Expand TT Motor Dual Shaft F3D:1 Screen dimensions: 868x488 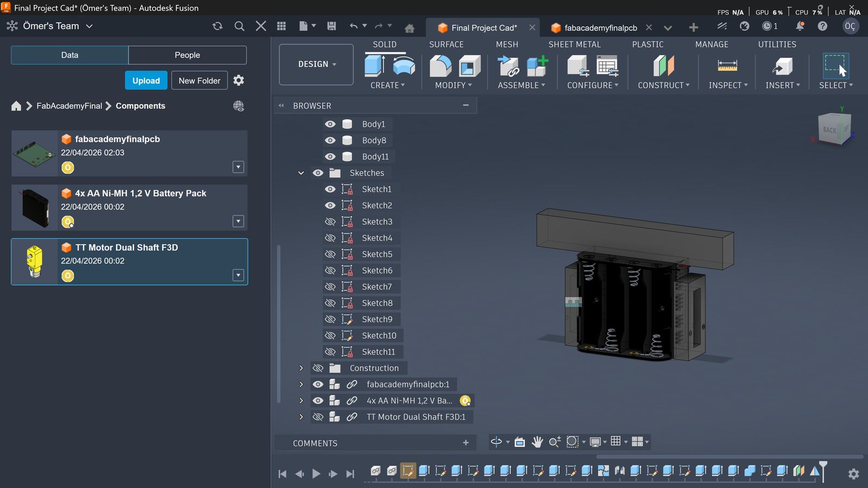click(x=301, y=417)
